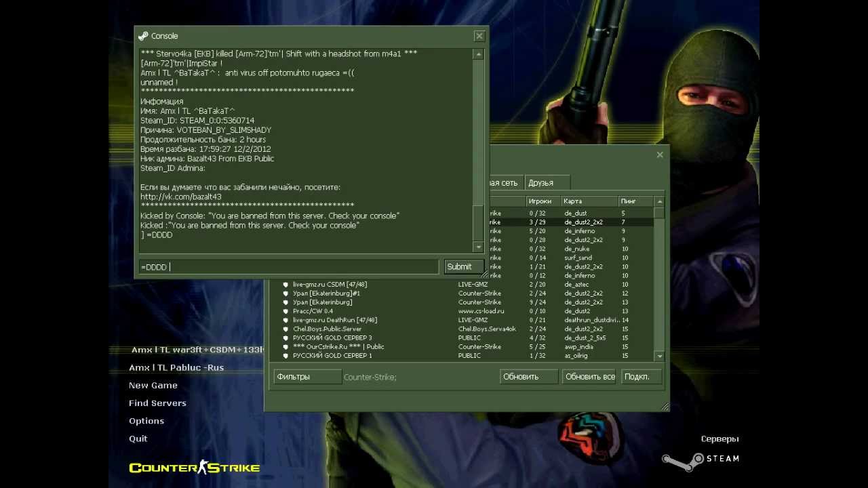Click console scrollbar down arrow
This screenshot has width=868, height=488.
click(x=479, y=247)
